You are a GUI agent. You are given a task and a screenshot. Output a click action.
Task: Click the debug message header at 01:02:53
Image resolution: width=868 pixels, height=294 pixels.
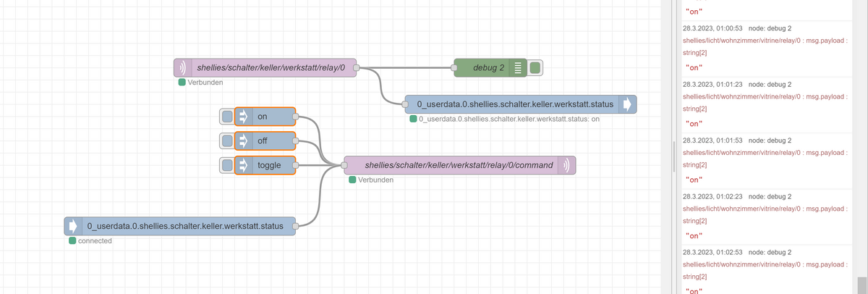[x=737, y=252]
